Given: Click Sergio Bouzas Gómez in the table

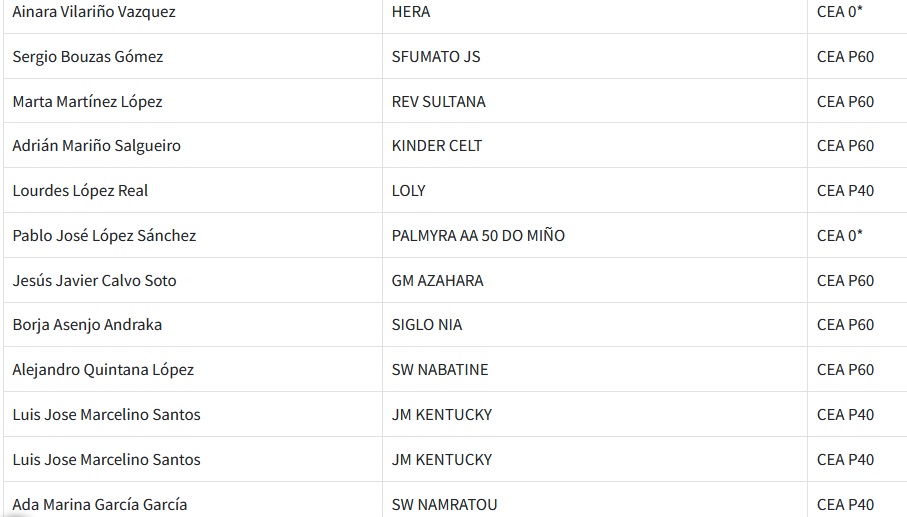Looking at the screenshot, I should coord(87,57).
